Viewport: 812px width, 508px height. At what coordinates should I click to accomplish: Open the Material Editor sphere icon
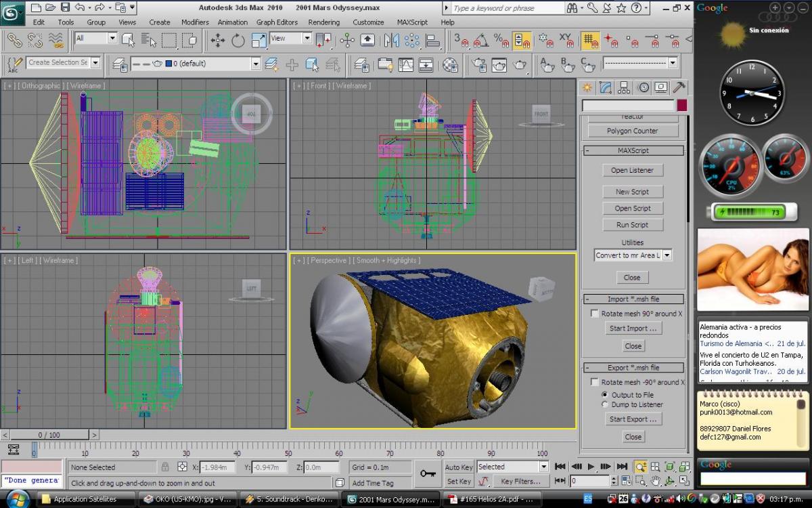coord(450,64)
